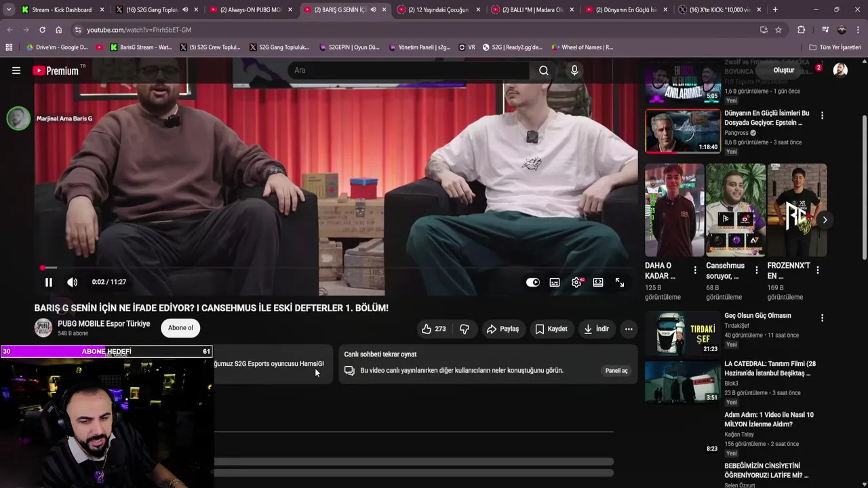Click PUBG MOBILE channel avatar

[x=43, y=328]
